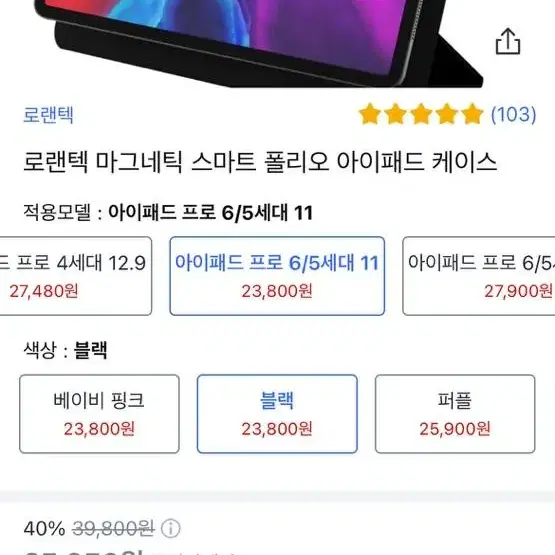Tap the 40% discount label
The image size is (555, 555).
[x=44, y=529]
